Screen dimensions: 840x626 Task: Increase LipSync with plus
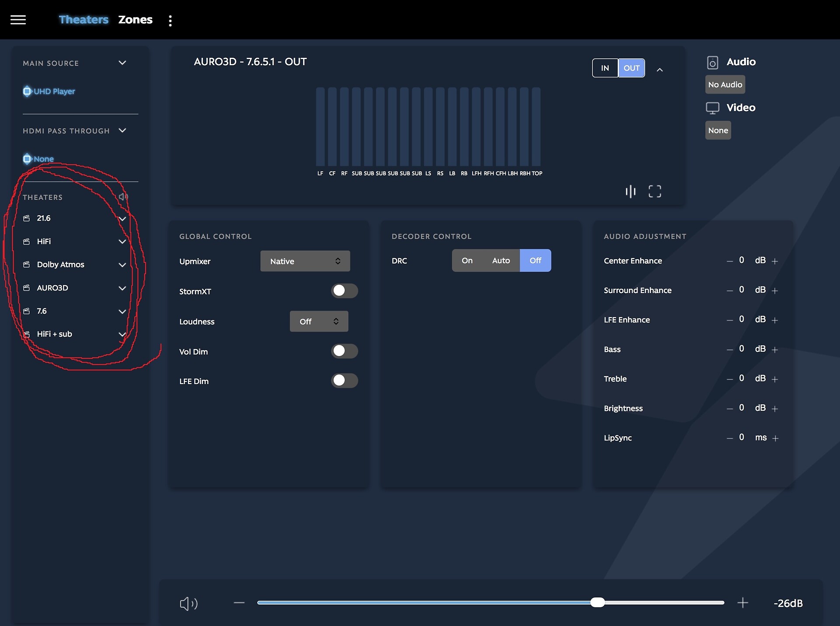[x=775, y=438]
